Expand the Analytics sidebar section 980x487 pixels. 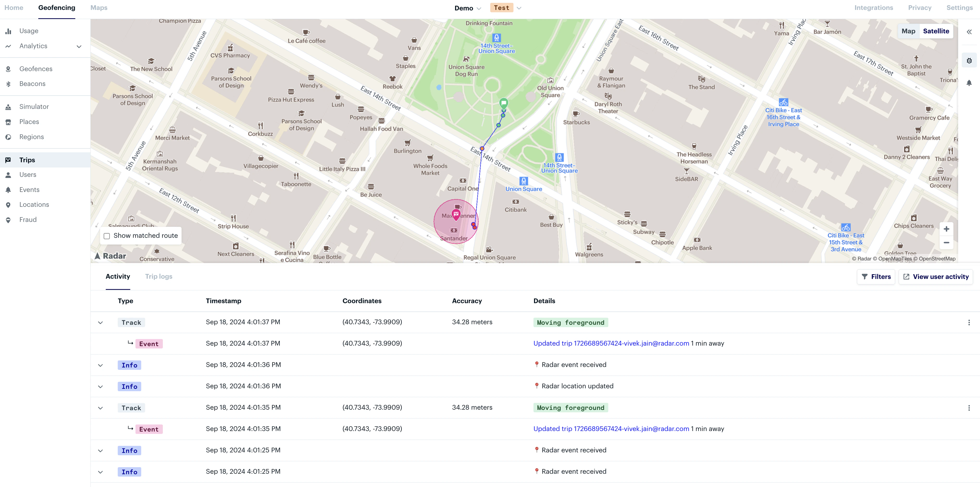79,46
